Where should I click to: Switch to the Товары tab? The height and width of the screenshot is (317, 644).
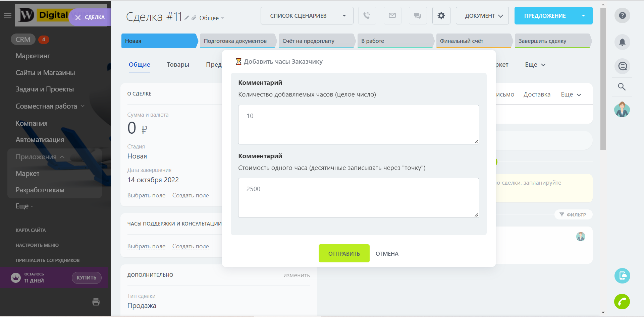pos(178,65)
